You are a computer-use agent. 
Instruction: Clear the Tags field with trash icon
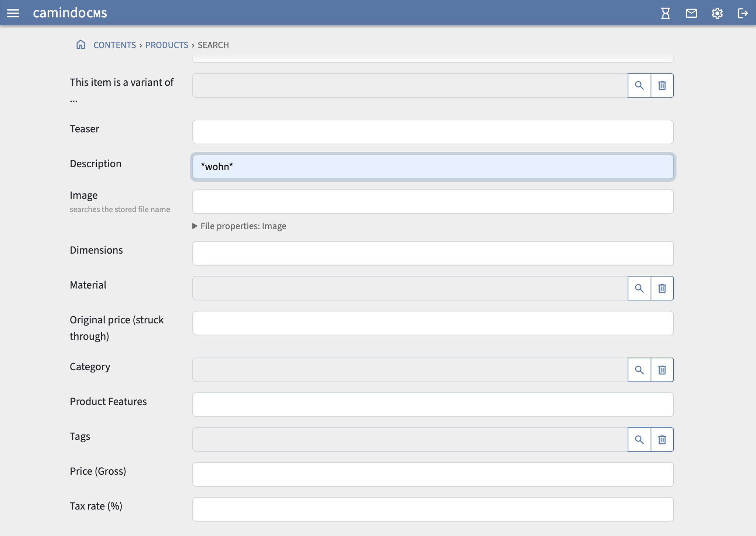(662, 439)
